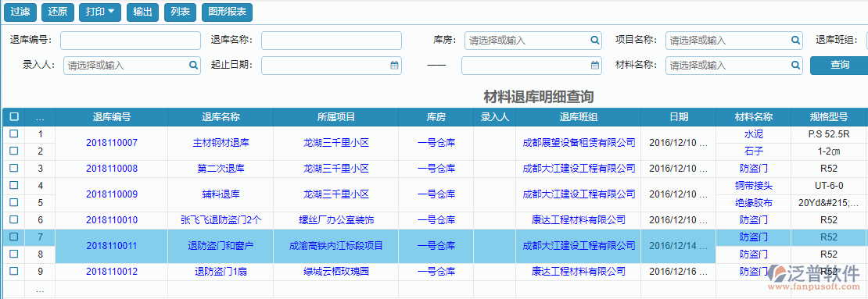The width and height of the screenshot is (868, 299).
Task: Open record link 2018110007
Action: (112, 143)
